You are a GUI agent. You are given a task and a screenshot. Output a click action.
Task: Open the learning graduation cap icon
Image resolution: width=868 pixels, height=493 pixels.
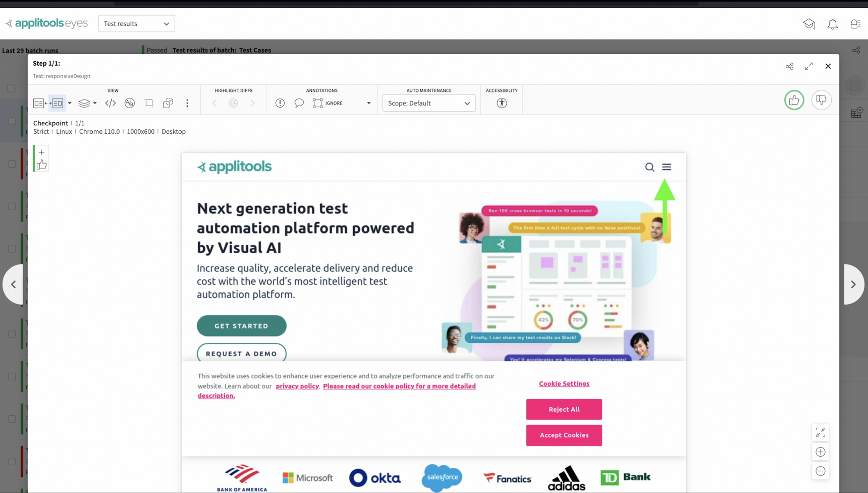[x=809, y=24]
